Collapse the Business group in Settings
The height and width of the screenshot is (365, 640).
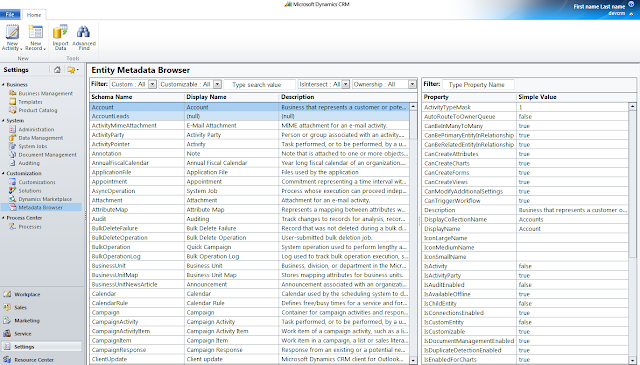tap(3, 85)
